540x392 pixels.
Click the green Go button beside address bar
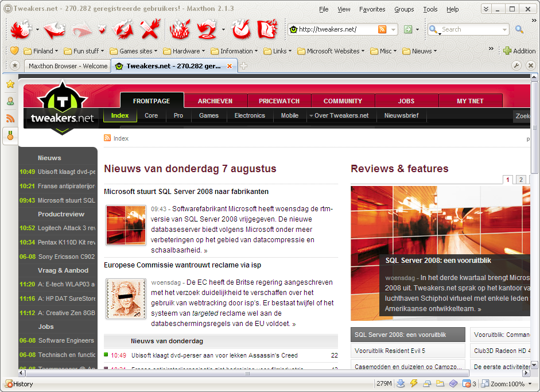[x=408, y=29]
